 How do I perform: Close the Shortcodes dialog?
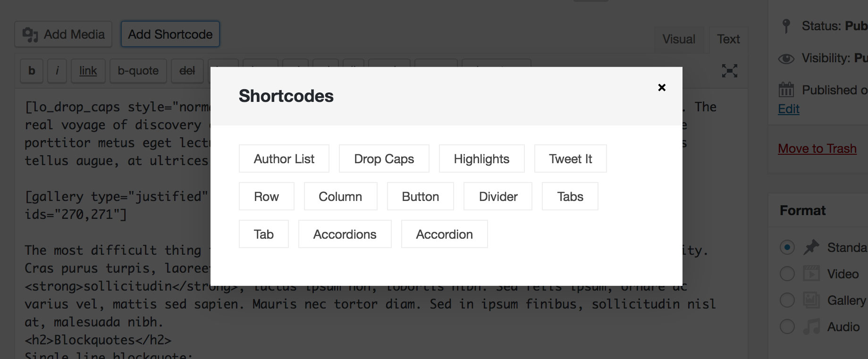tap(661, 87)
